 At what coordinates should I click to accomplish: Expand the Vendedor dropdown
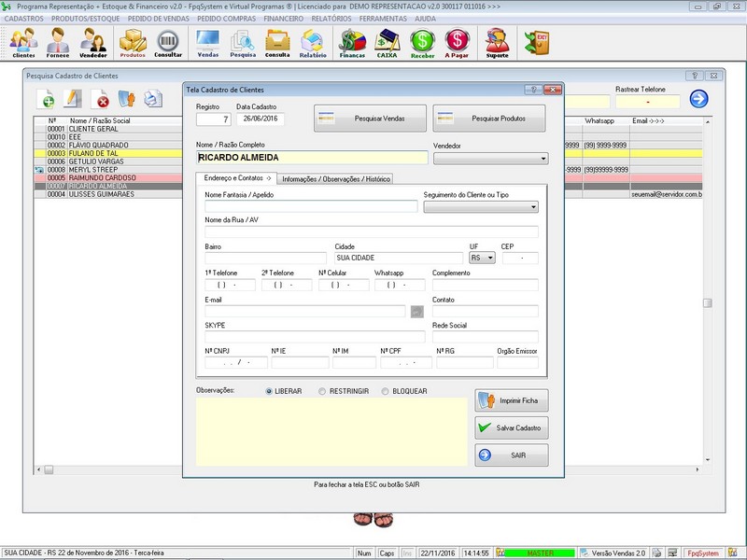tap(543, 159)
